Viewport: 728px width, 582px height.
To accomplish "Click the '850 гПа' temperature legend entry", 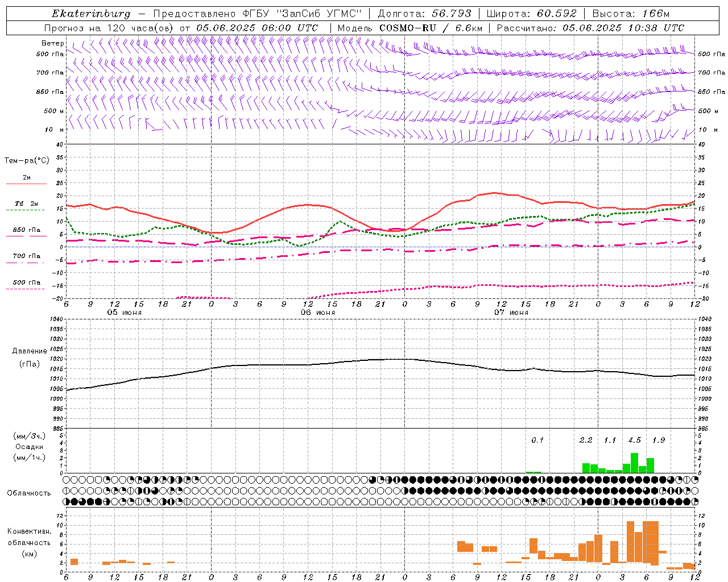I will [27, 230].
